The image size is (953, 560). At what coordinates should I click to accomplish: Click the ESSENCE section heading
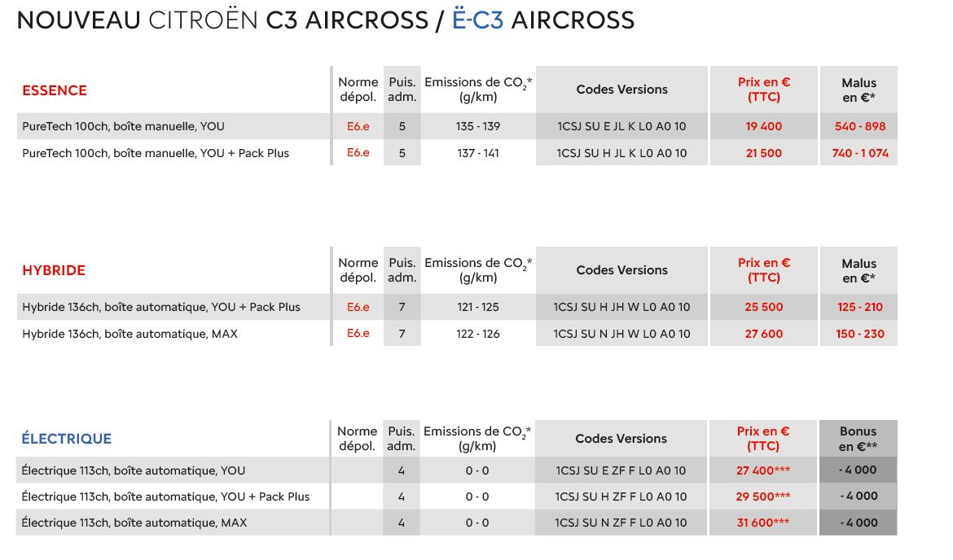click(55, 90)
